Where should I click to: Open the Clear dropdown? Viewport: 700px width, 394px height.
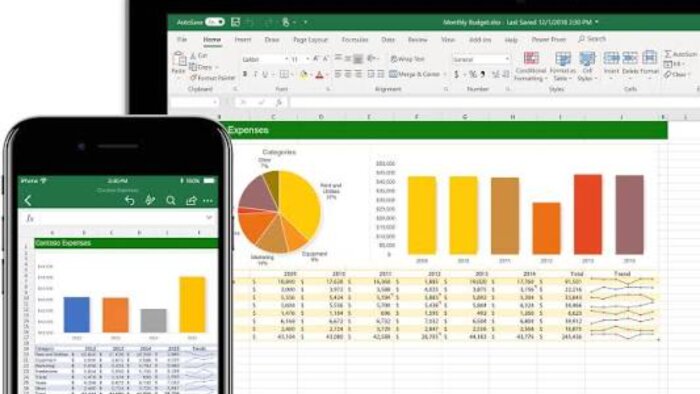[x=677, y=75]
